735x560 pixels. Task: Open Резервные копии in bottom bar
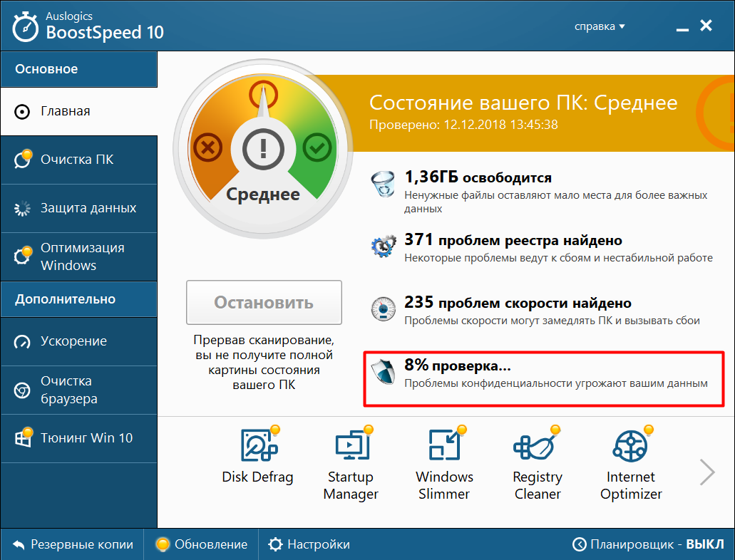point(73,544)
